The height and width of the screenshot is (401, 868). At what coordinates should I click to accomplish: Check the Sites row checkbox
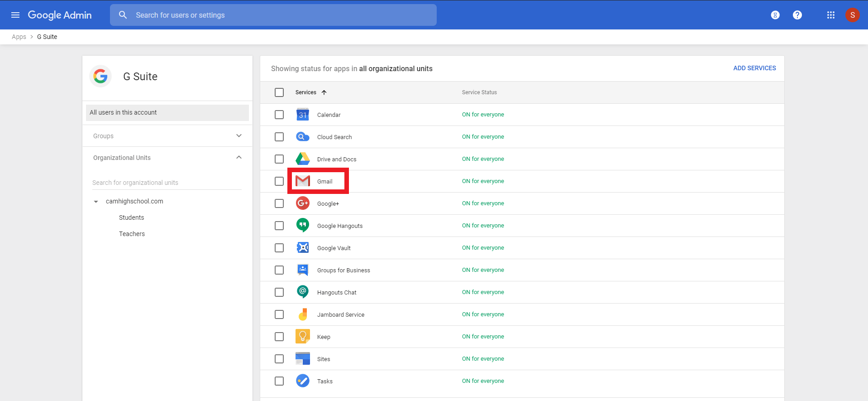279,359
